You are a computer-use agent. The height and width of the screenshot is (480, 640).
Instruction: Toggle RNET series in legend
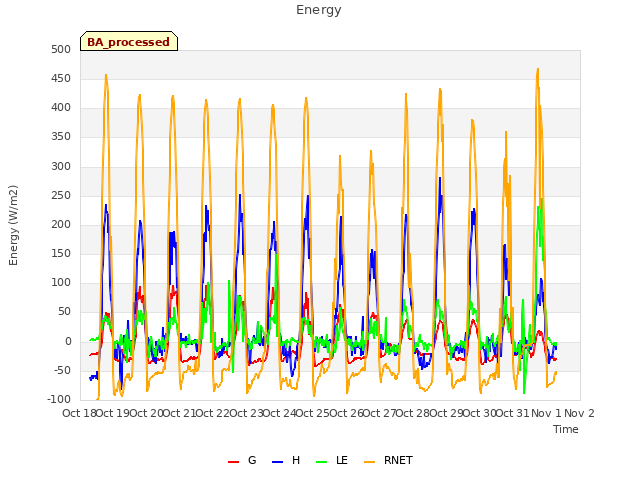388,460
